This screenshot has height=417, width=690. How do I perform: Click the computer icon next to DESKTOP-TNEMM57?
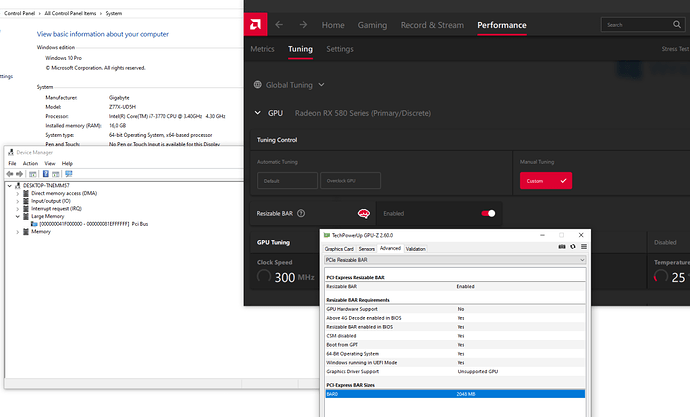click(x=18, y=186)
